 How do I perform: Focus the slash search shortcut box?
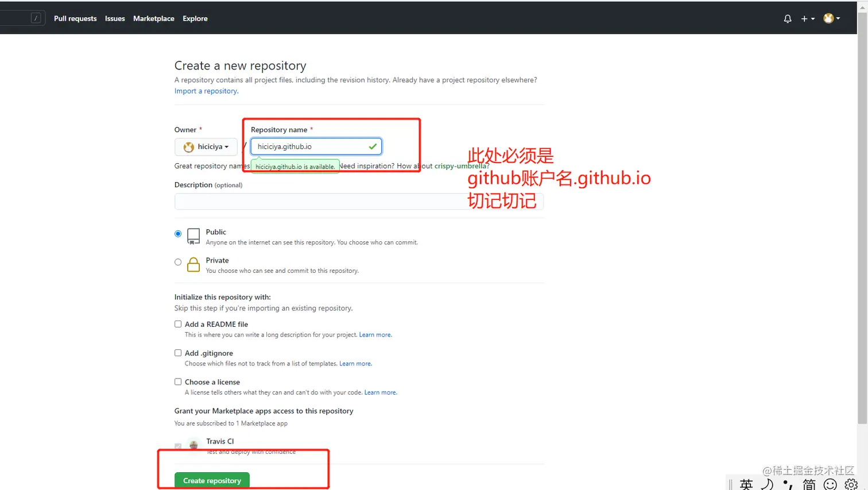click(x=36, y=18)
